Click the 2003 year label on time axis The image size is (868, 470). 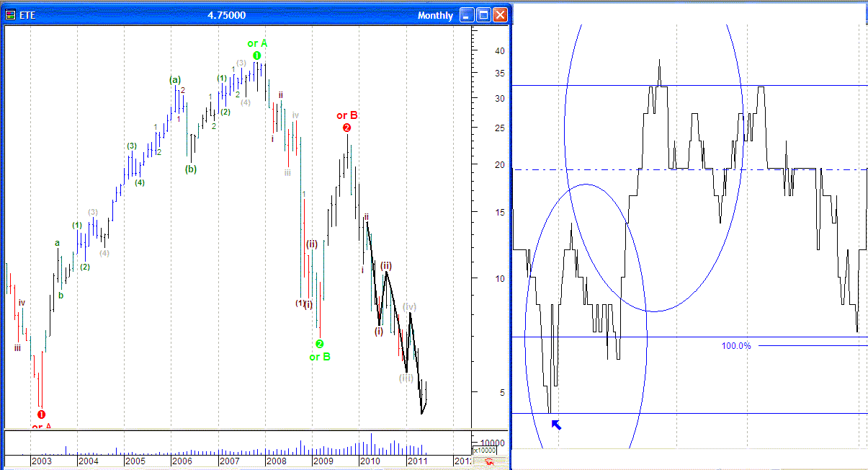coord(41,461)
